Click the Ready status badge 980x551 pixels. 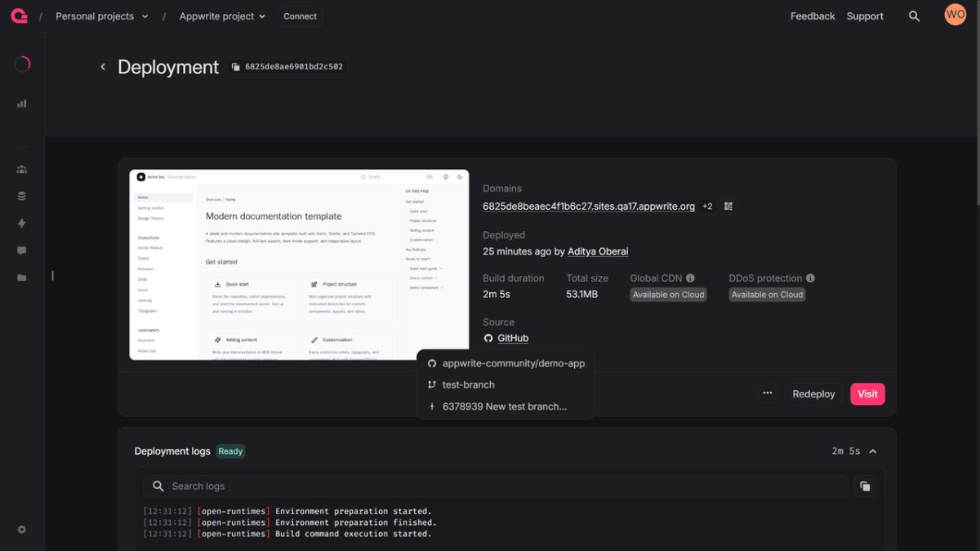[x=230, y=451]
